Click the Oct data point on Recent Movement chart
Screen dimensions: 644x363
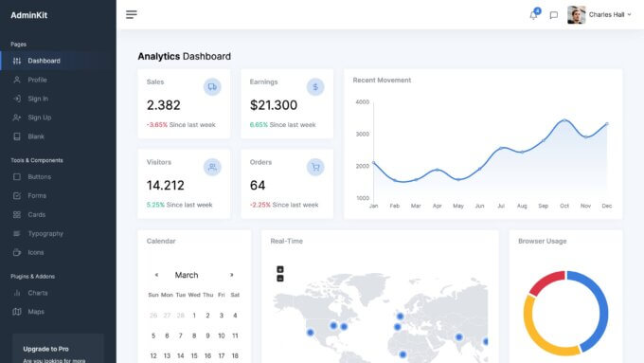tap(564, 120)
